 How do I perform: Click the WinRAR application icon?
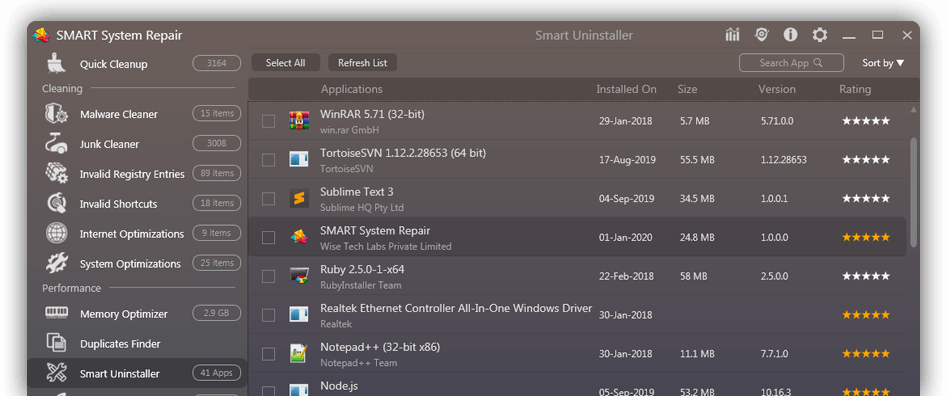point(299,121)
